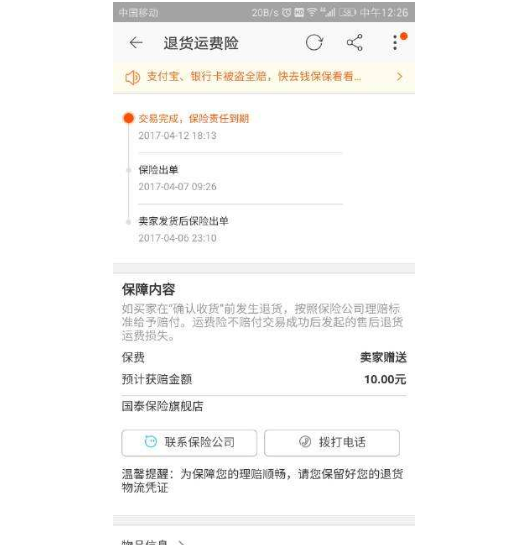518x545 pixels.
Task: Open the share icon in header
Action: coord(355,43)
